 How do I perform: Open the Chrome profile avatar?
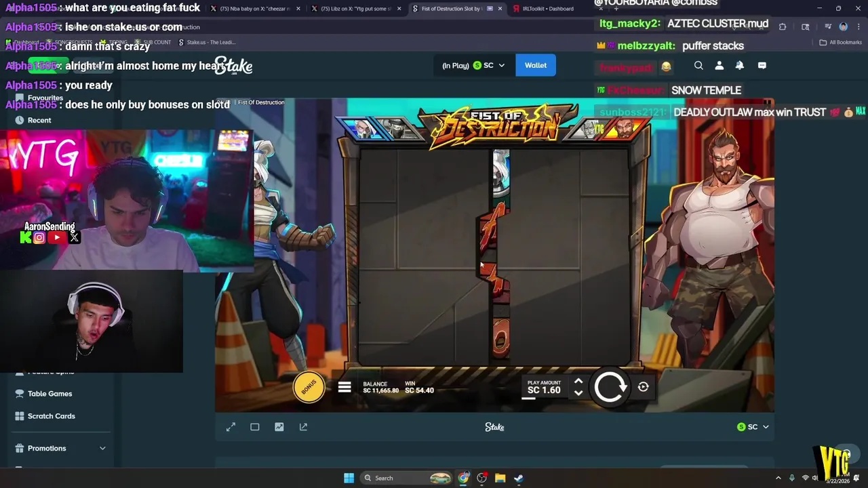pyautogui.click(x=844, y=26)
